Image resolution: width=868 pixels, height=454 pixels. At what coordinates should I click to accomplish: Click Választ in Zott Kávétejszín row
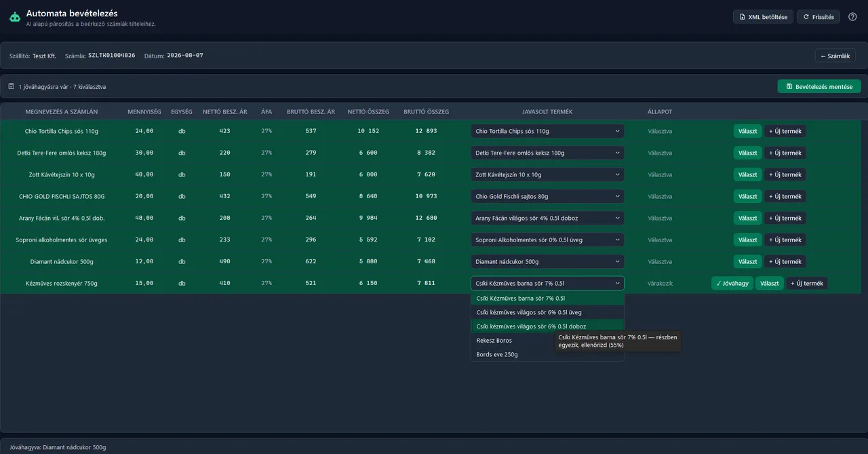[747, 174]
